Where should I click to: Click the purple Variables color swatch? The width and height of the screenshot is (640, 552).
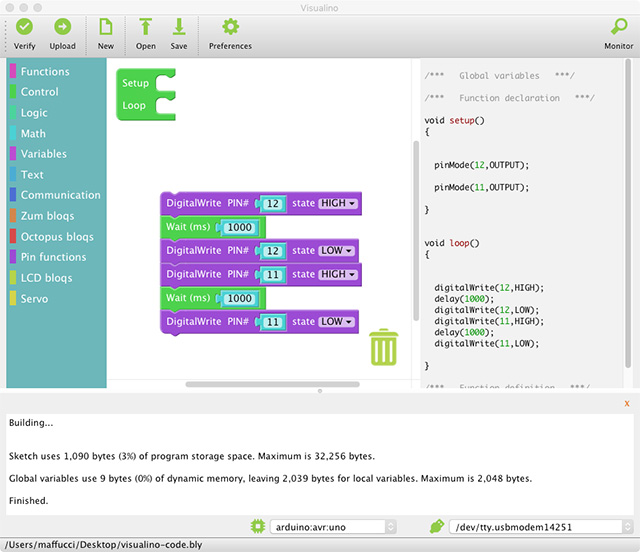click(13, 154)
